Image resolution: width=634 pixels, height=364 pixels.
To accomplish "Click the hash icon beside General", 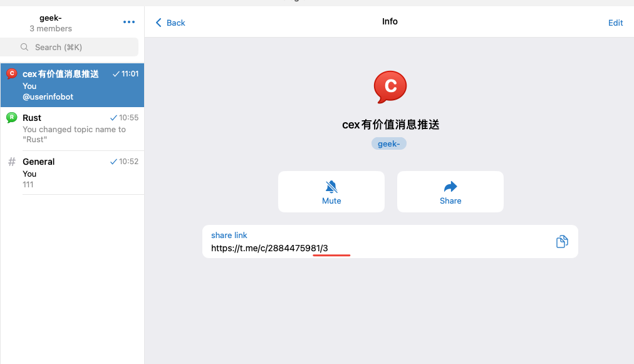I will [x=11, y=162].
